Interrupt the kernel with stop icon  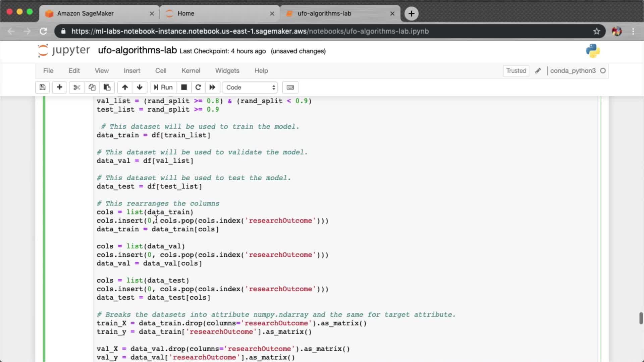(x=184, y=87)
